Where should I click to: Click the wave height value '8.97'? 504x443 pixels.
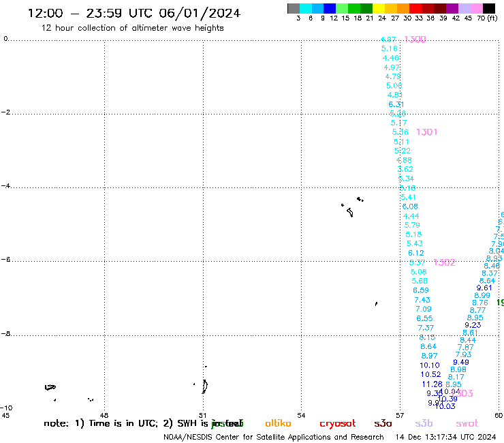pos(430,356)
